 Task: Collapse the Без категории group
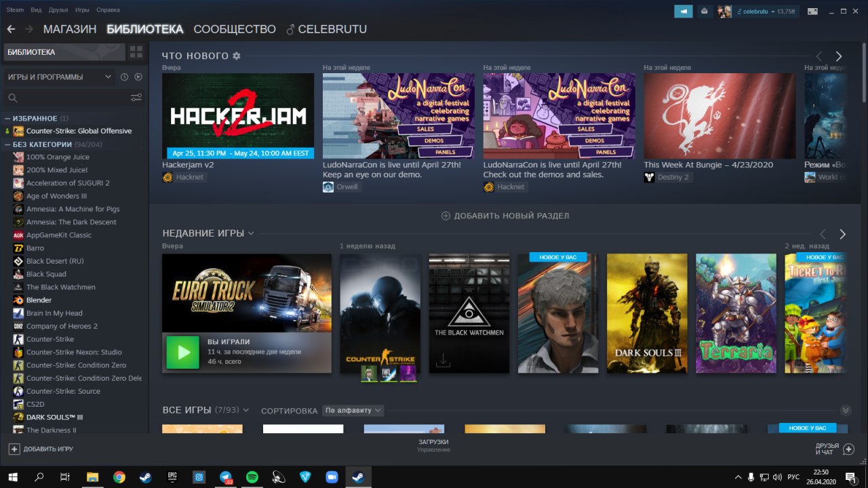pyautogui.click(x=7, y=144)
